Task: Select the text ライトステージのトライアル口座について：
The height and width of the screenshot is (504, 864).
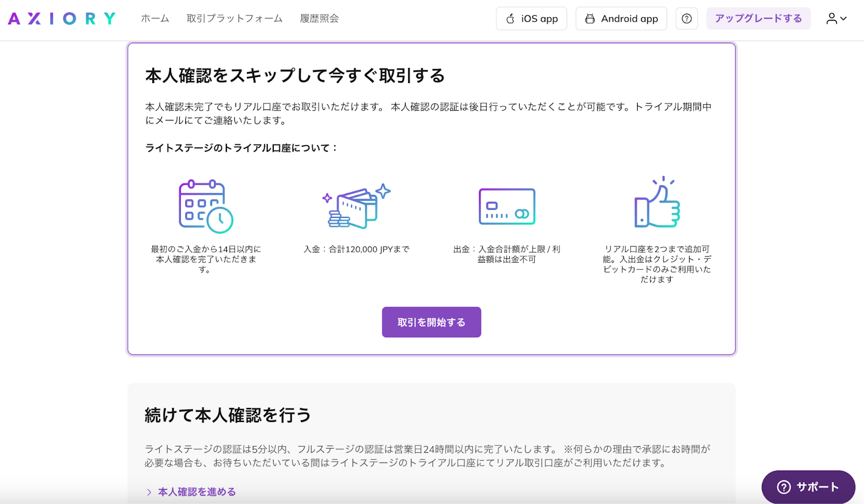Action: [242, 148]
